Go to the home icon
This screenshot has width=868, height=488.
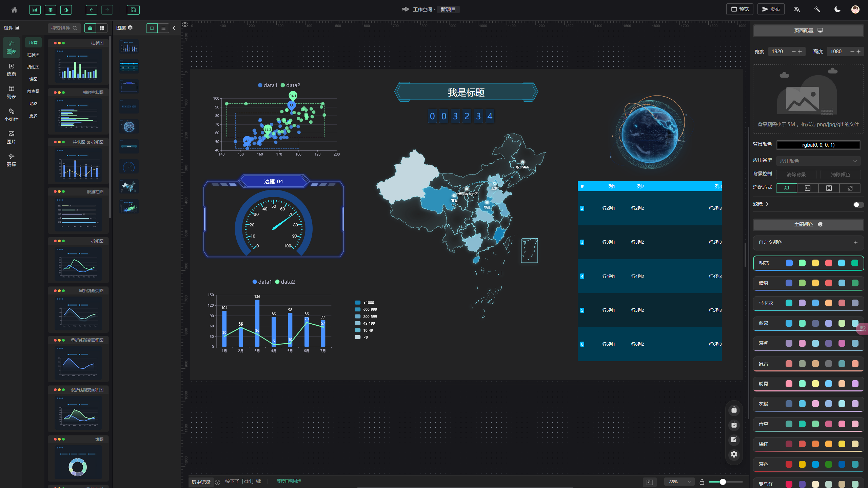point(14,10)
